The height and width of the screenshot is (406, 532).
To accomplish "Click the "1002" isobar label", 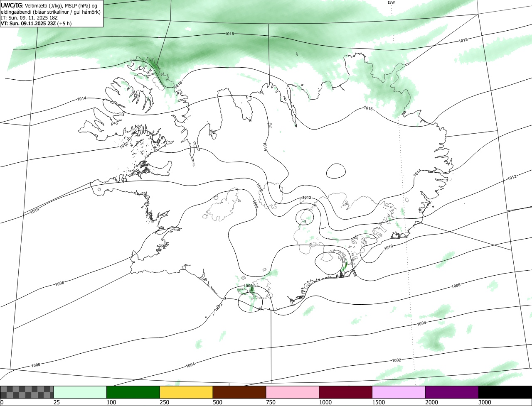I will point(397,360).
